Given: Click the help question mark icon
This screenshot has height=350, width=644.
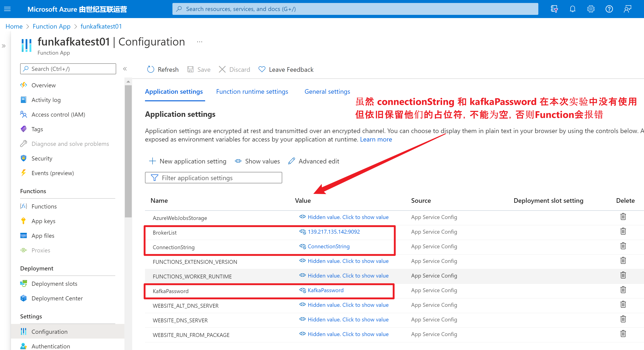Looking at the screenshot, I should pyautogui.click(x=609, y=9).
